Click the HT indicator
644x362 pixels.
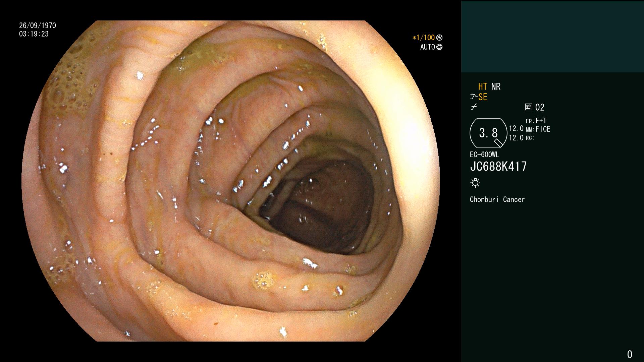[x=482, y=87]
